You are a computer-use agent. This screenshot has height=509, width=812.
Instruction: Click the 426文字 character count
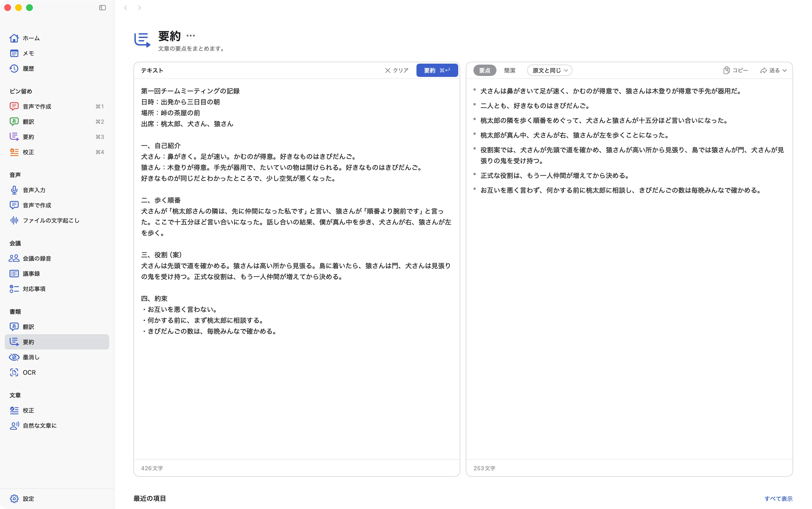click(152, 468)
